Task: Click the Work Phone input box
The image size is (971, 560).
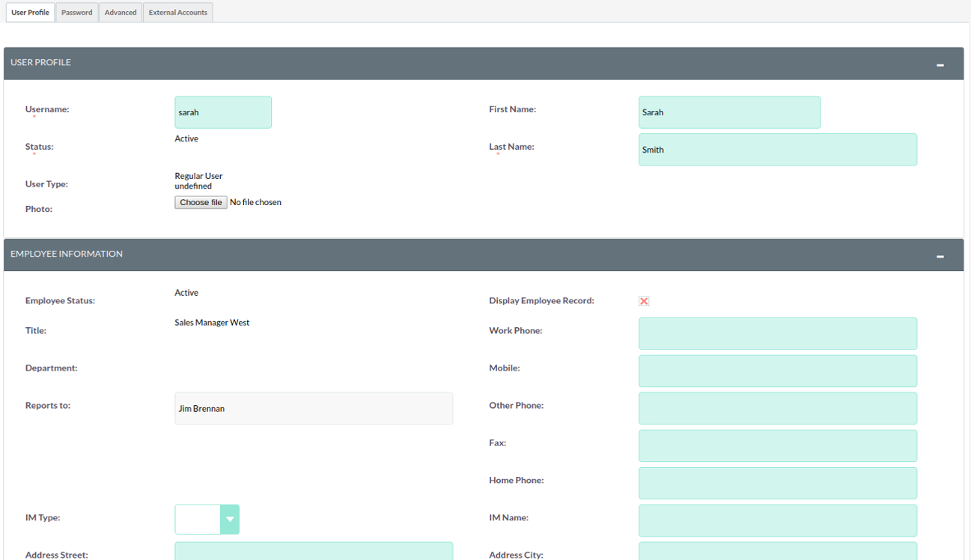Action: (777, 334)
